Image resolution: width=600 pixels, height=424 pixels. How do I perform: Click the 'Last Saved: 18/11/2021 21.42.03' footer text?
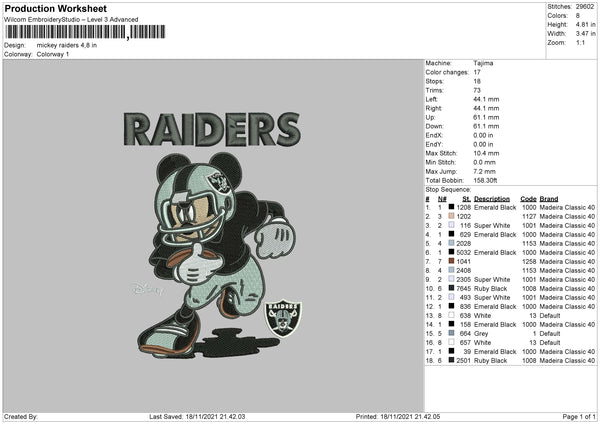[197, 416]
